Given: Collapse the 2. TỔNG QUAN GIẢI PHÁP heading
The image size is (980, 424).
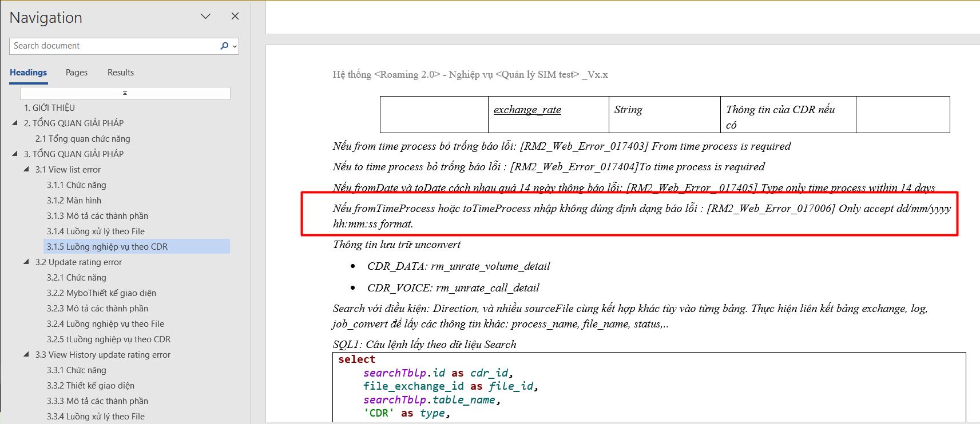Looking at the screenshot, I should coord(15,123).
